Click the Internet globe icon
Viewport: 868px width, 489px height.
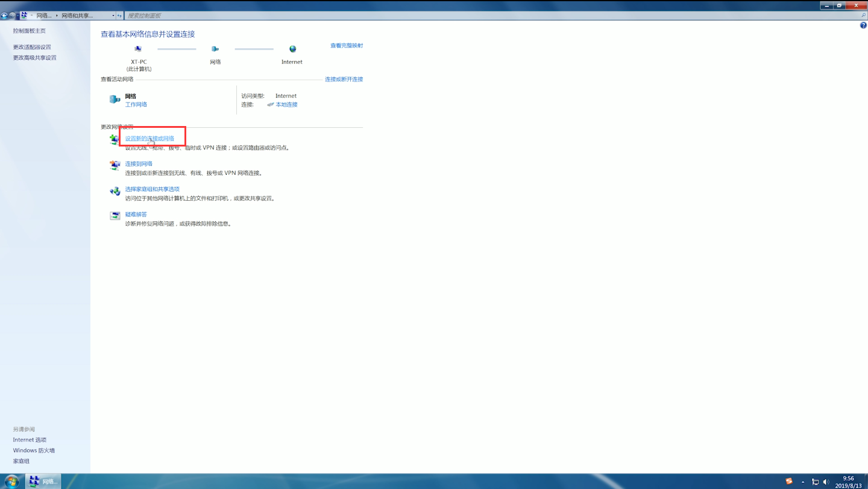(x=292, y=49)
